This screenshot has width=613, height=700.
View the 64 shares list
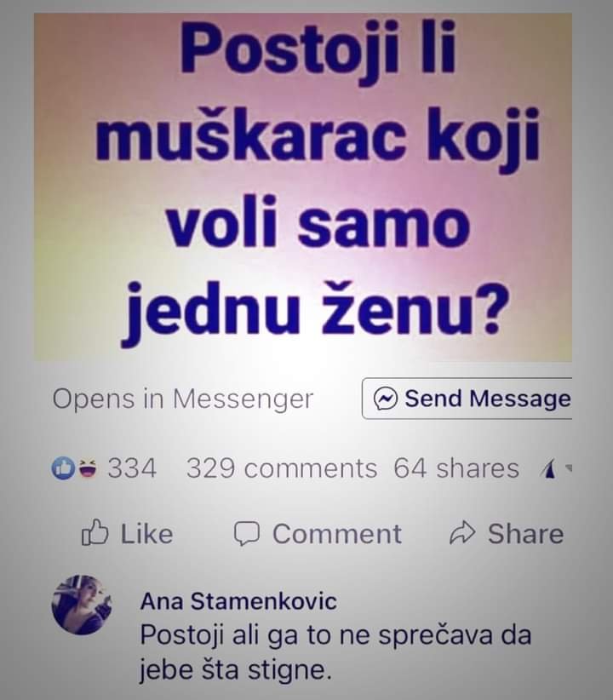coord(456,468)
